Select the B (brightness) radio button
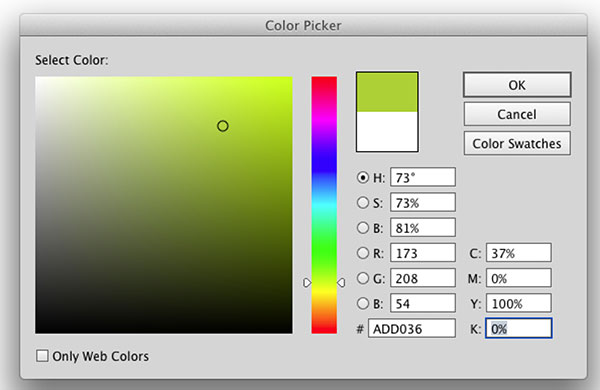 click(x=362, y=228)
